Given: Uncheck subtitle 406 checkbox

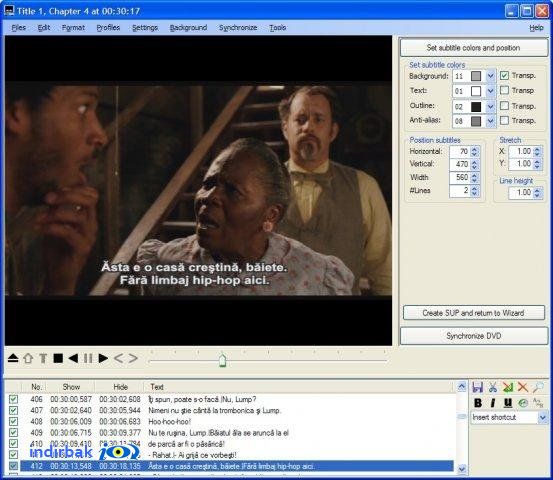Looking at the screenshot, I should [13, 399].
